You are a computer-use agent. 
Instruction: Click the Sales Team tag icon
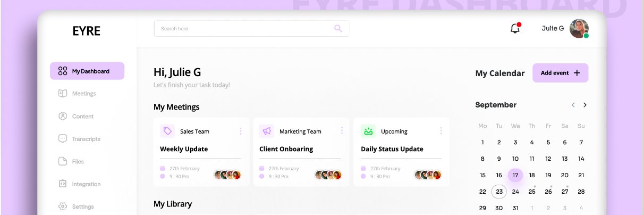coord(167,131)
